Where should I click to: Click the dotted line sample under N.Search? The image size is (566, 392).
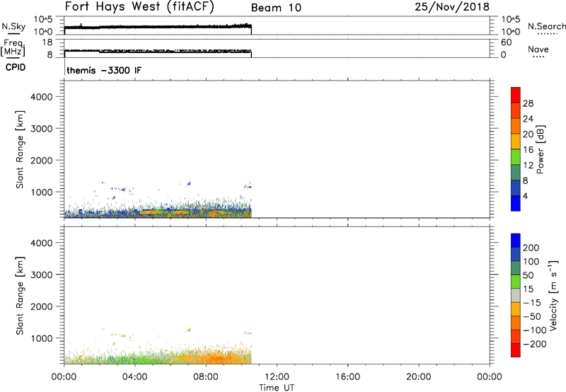click(547, 34)
